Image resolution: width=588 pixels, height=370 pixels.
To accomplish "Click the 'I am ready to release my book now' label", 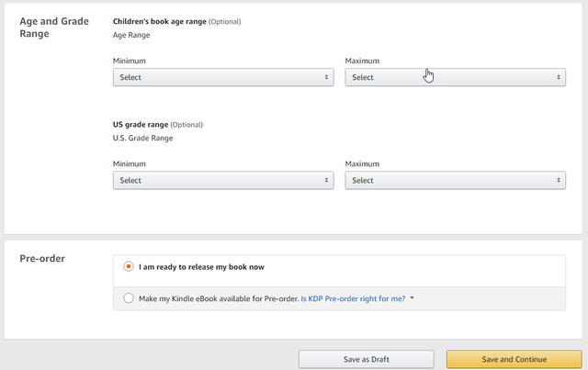I will click(201, 267).
